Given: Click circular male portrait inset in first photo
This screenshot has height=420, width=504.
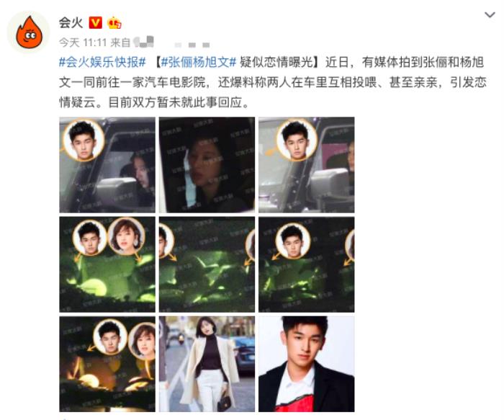Looking at the screenshot, I should 84,140.
